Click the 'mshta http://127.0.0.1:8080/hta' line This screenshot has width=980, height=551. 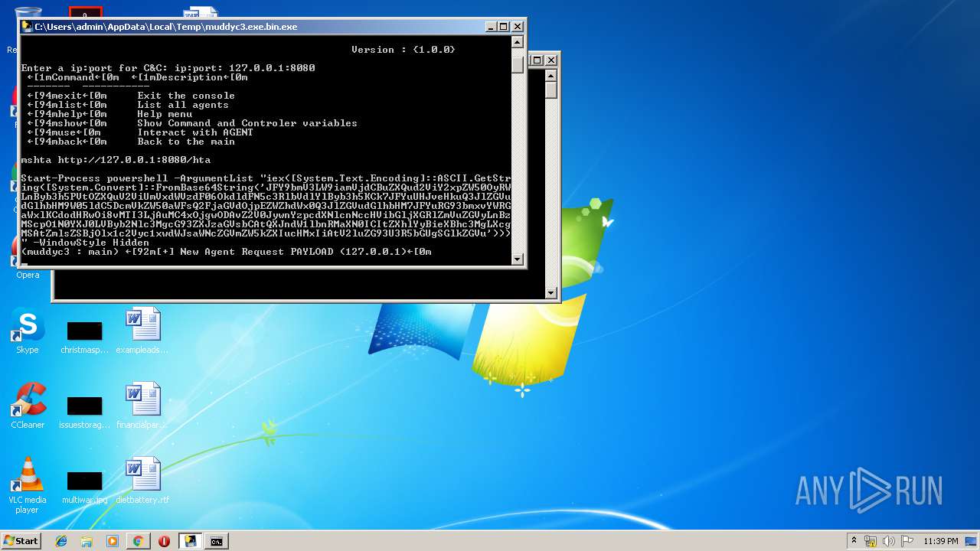(116, 160)
